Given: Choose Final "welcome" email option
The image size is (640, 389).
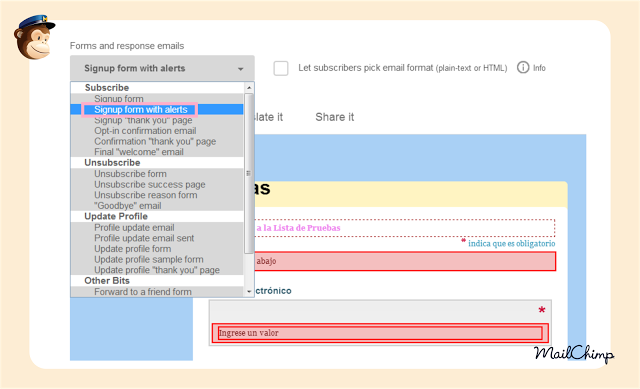Looking at the screenshot, I should click(x=157, y=152).
